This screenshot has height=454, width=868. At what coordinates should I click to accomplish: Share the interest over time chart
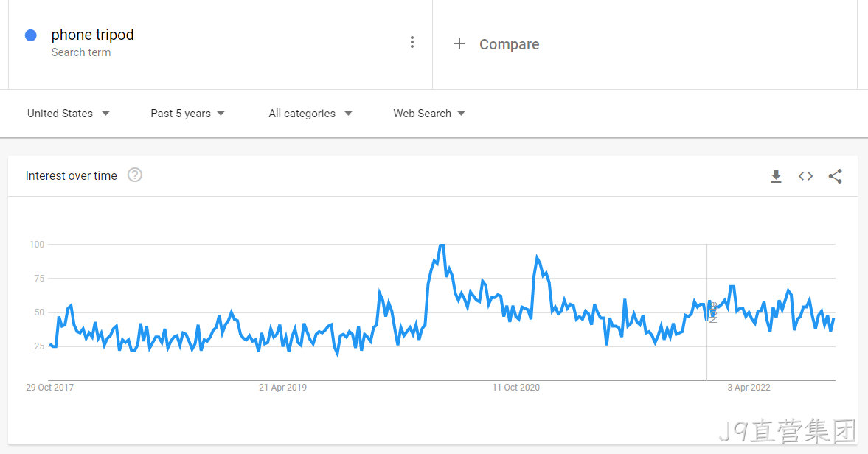[x=836, y=176]
